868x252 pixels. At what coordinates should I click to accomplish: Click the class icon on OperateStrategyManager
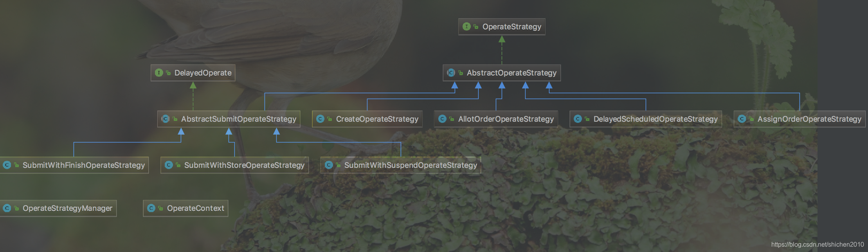pos(7,208)
